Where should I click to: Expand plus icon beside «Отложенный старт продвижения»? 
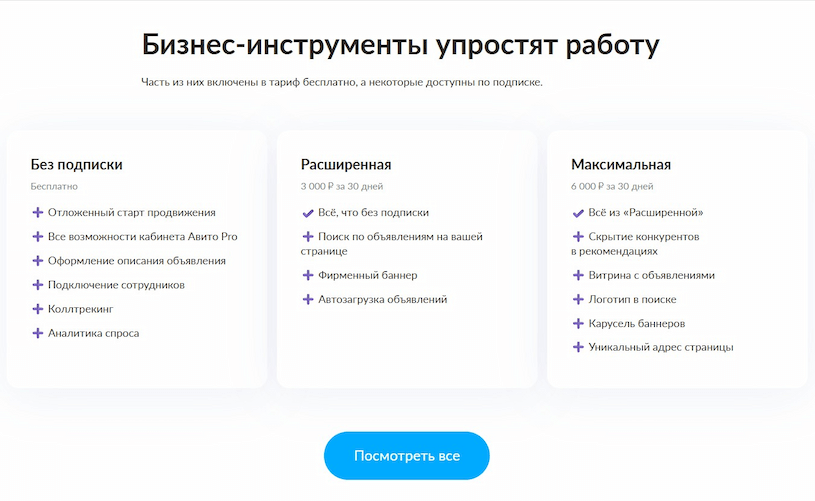[38, 212]
